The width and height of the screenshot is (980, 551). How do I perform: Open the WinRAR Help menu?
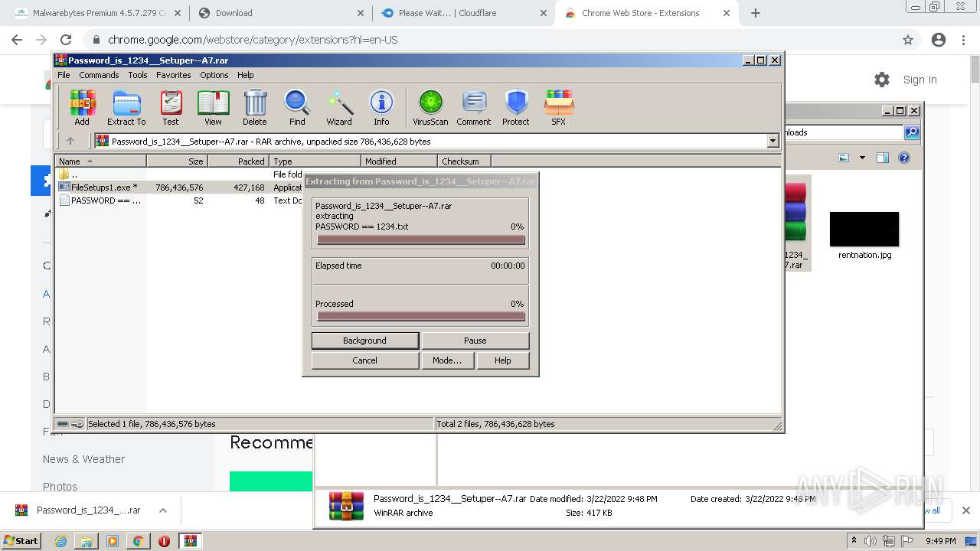coord(245,75)
